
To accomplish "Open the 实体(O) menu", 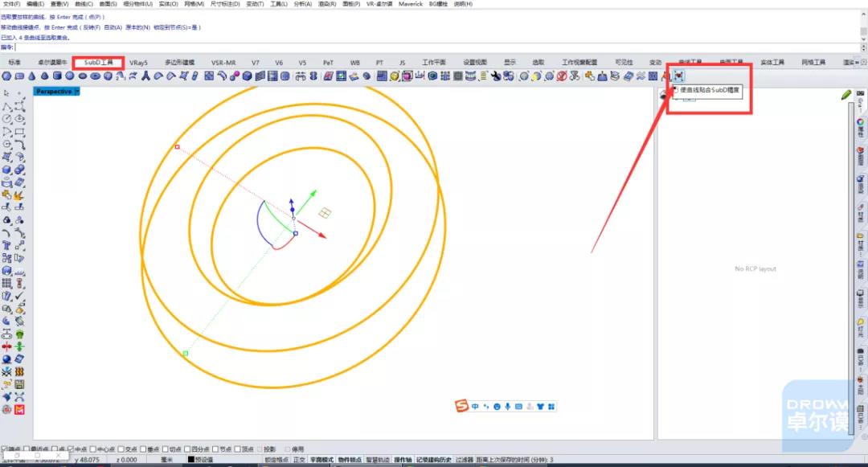I will point(168,4).
